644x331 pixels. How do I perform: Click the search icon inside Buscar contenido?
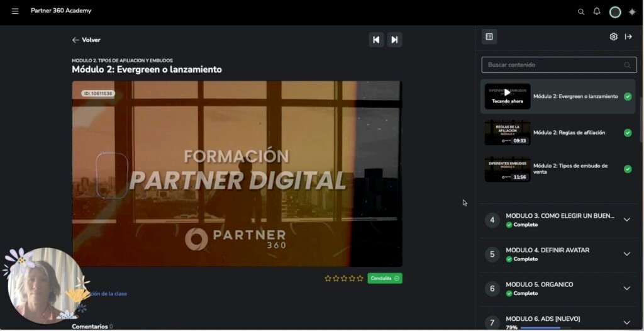coord(627,65)
